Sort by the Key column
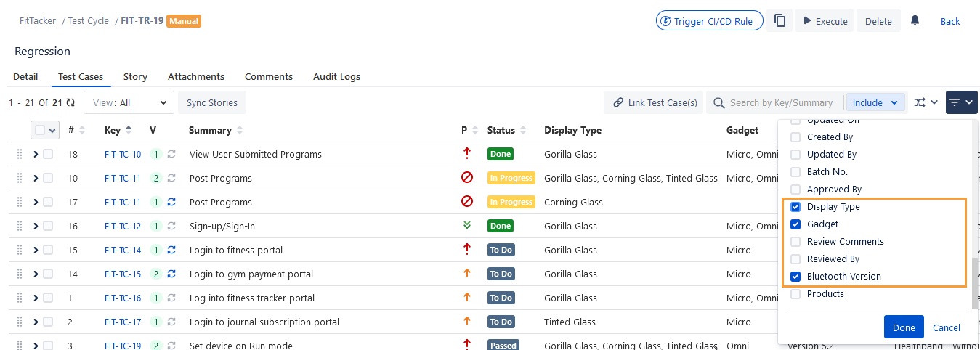Viewport: 980px width, 350px height. 129,131
